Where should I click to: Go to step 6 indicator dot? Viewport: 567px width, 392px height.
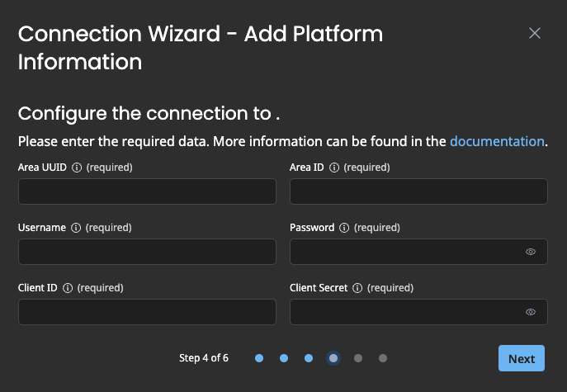(383, 358)
